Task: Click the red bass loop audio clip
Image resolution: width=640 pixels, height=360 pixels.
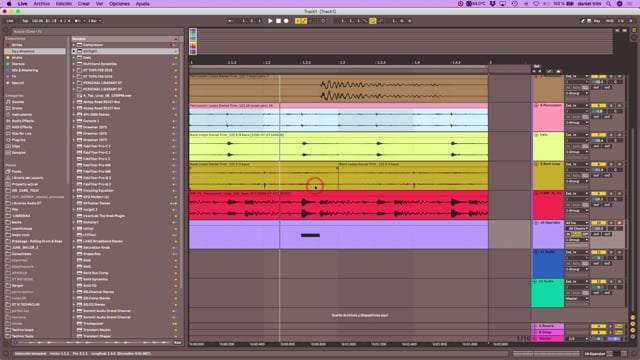Action: coord(338,205)
